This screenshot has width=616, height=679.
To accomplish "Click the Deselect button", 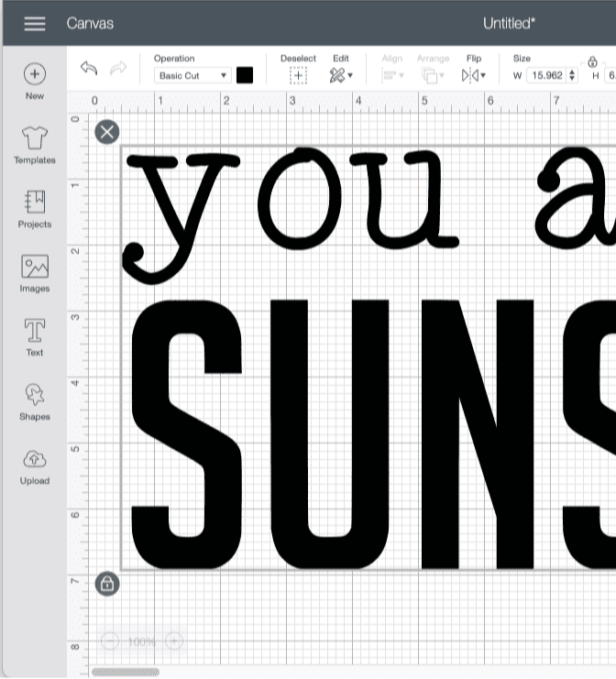I will coord(298,75).
